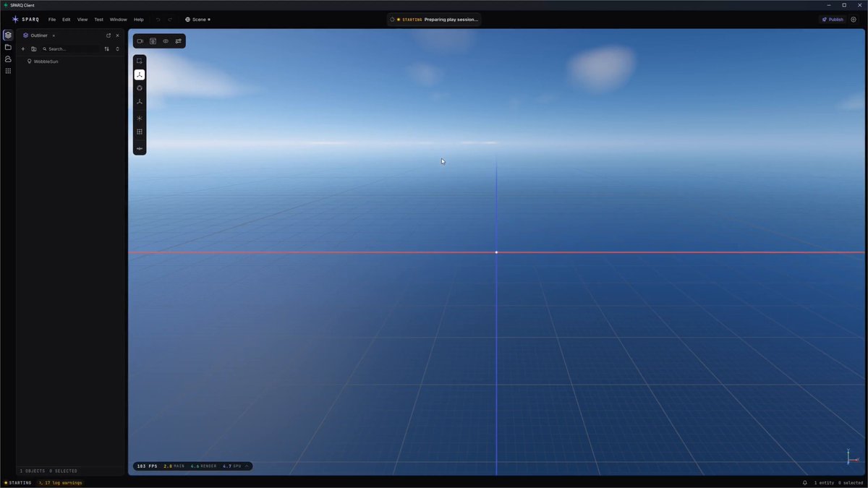868x488 pixels.
Task: Open the Edit menu
Action: 66,20
